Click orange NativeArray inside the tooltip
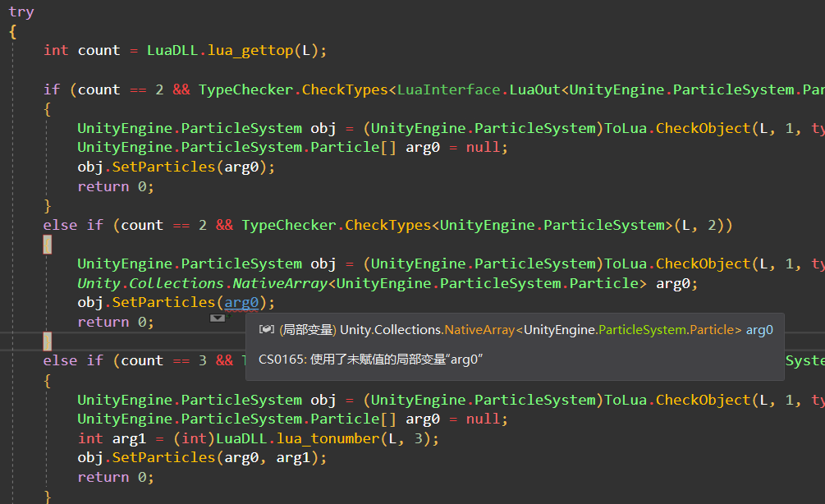 click(479, 330)
